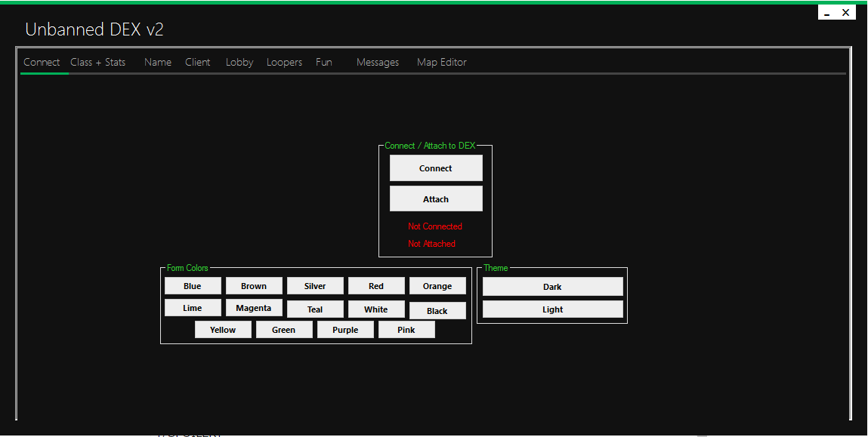
Task: Go to the Lobby tab
Action: tap(239, 62)
